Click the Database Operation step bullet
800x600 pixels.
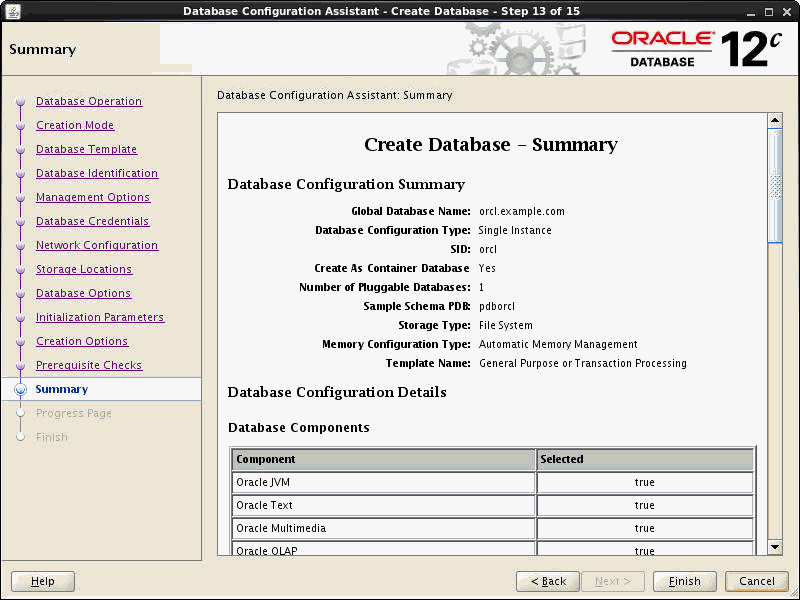coord(20,102)
